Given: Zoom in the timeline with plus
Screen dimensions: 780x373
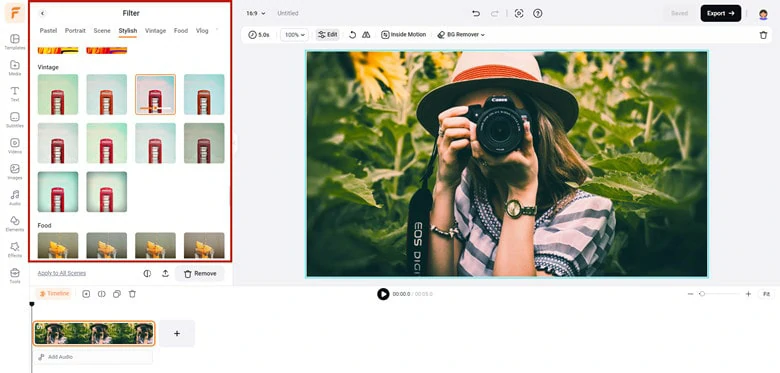Looking at the screenshot, I should tap(748, 294).
